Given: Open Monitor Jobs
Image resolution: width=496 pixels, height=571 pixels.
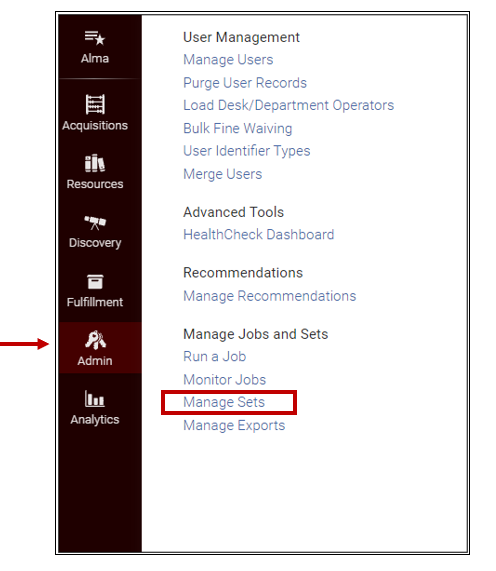Looking at the screenshot, I should coord(224,379).
